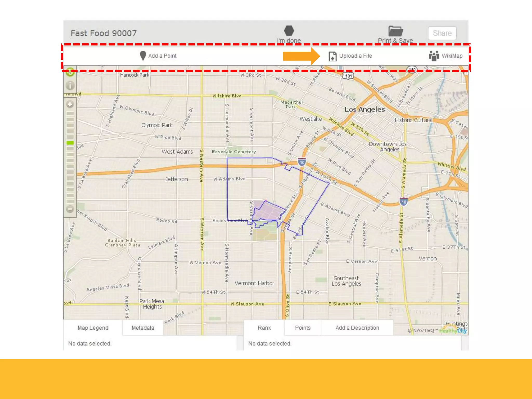Click the I'm done hexagon icon

coord(289,31)
